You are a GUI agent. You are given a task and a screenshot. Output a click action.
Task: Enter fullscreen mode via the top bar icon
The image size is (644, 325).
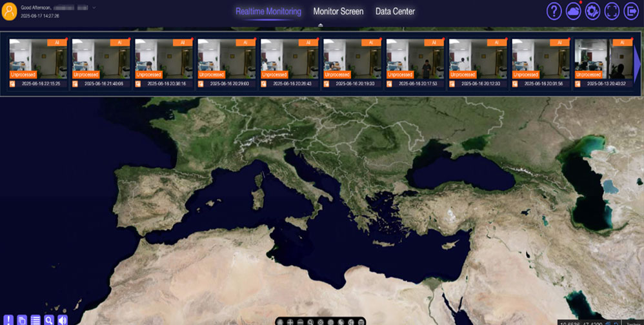(612, 11)
